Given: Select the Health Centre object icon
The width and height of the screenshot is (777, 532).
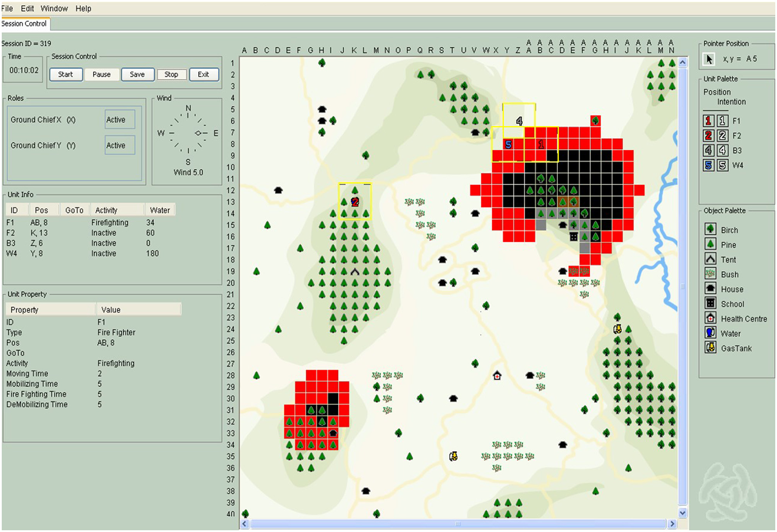Looking at the screenshot, I should pos(710,318).
